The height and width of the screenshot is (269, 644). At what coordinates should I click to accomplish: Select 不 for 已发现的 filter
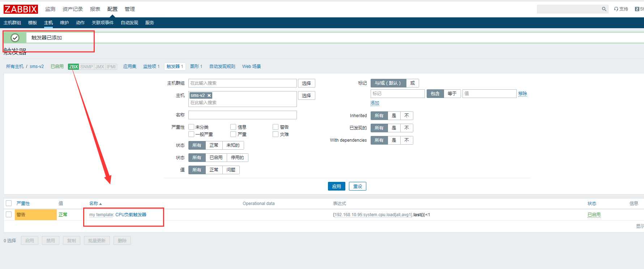click(406, 128)
